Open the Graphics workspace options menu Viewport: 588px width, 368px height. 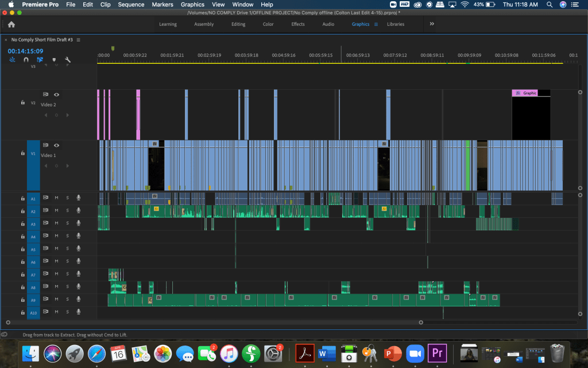pyautogui.click(x=376, y=24)
